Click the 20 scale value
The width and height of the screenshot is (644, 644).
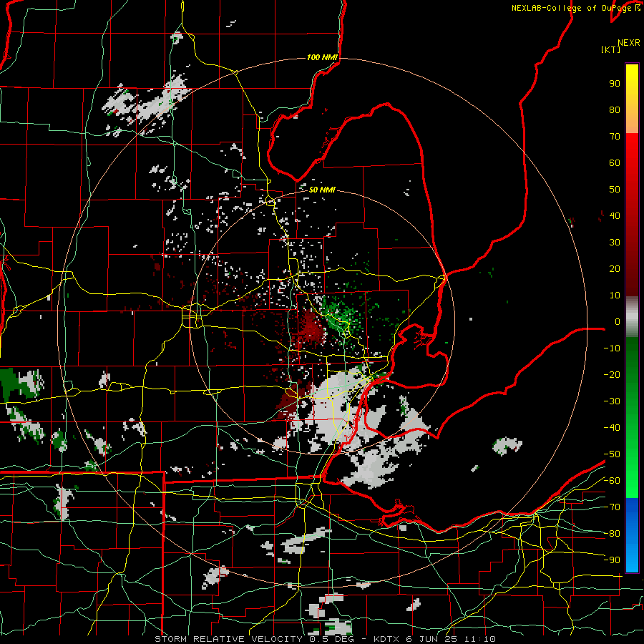click(x=615, y=269)
